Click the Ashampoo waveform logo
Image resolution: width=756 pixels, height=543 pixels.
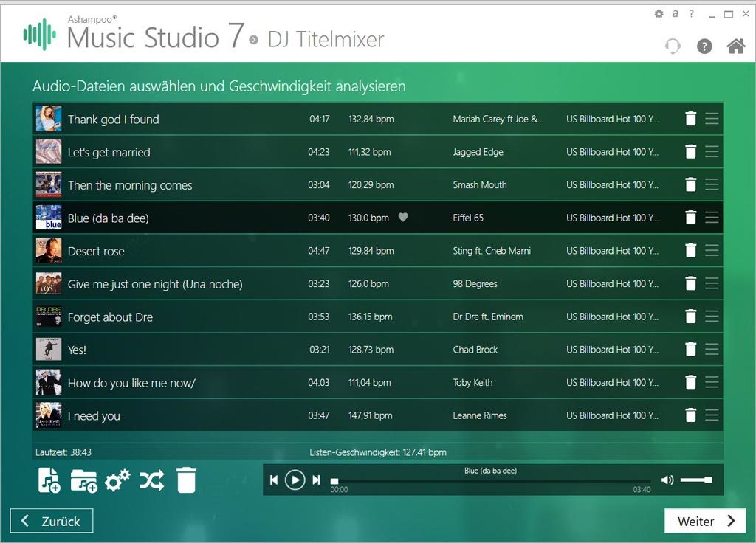(40, 34)
